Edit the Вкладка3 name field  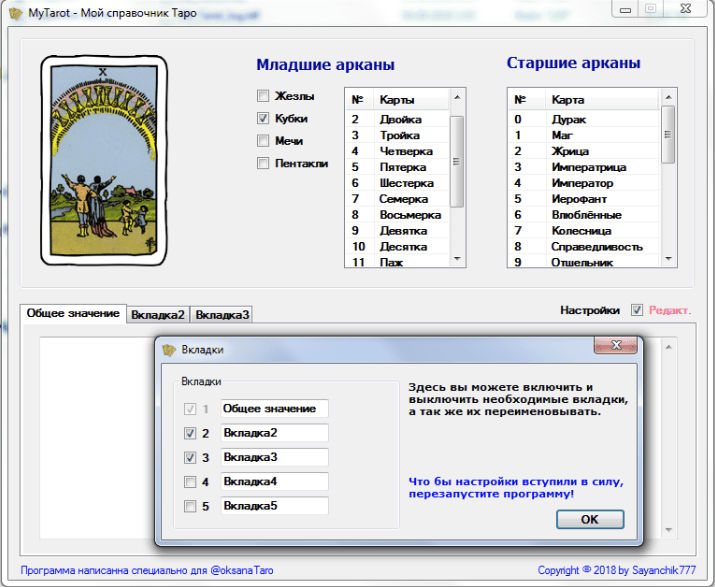275,457
